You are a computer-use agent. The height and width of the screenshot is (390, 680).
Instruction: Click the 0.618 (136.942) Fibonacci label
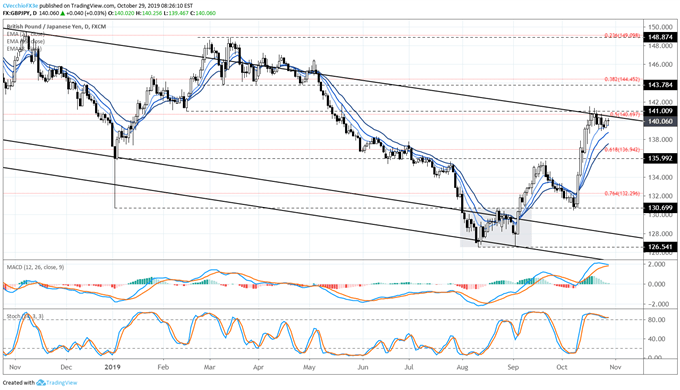coord(622,149)
